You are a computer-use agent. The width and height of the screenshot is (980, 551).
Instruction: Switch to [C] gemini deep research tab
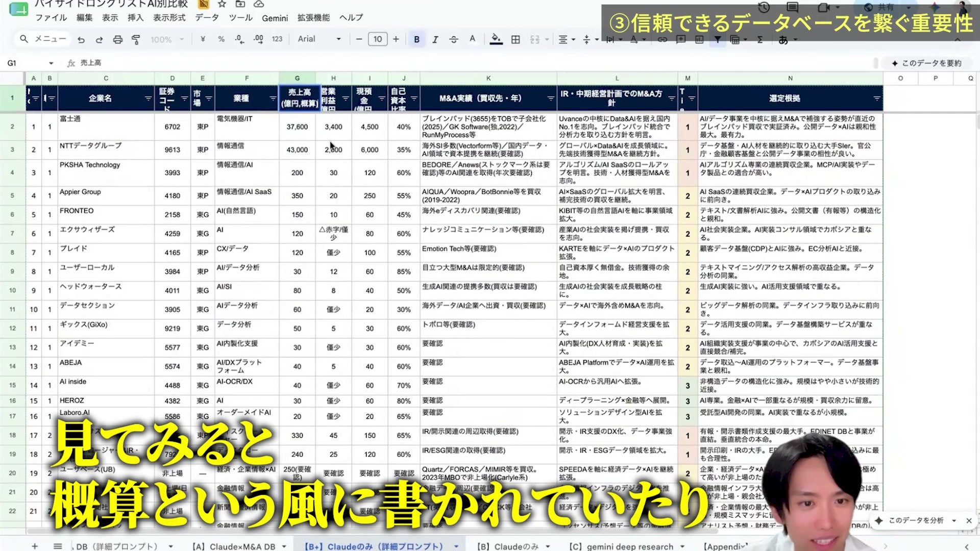click(x=621, y=546)
